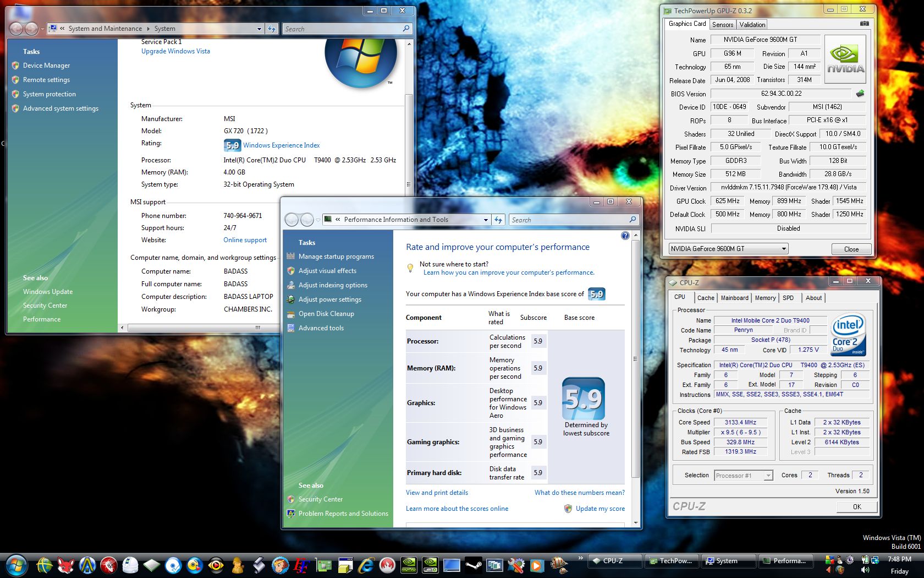Open CPU-Z About tab
The width and height of the screenshot is (924, 578).
click(813, 298)
